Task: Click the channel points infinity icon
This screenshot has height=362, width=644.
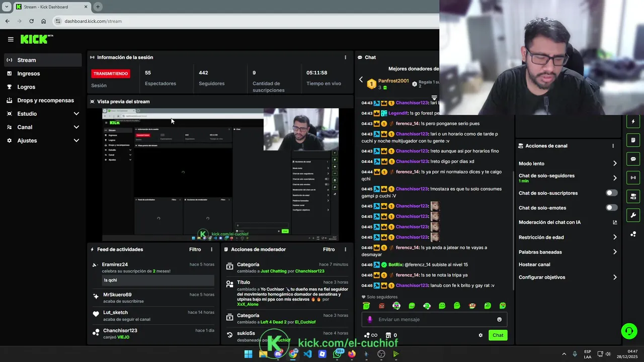Action: (371, 335)
